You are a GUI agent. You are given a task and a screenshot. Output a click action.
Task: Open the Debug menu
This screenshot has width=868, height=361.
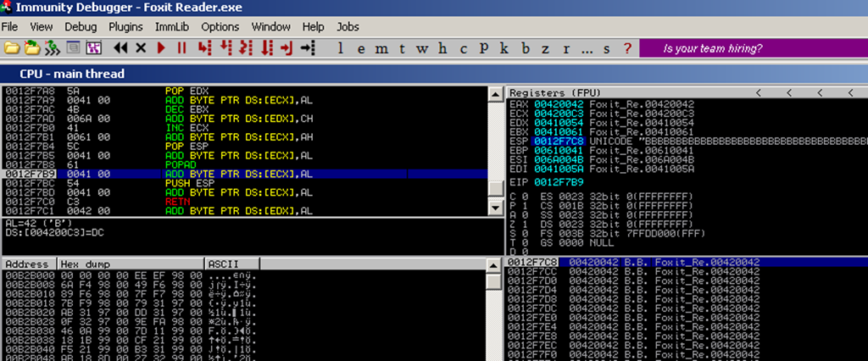81,26
